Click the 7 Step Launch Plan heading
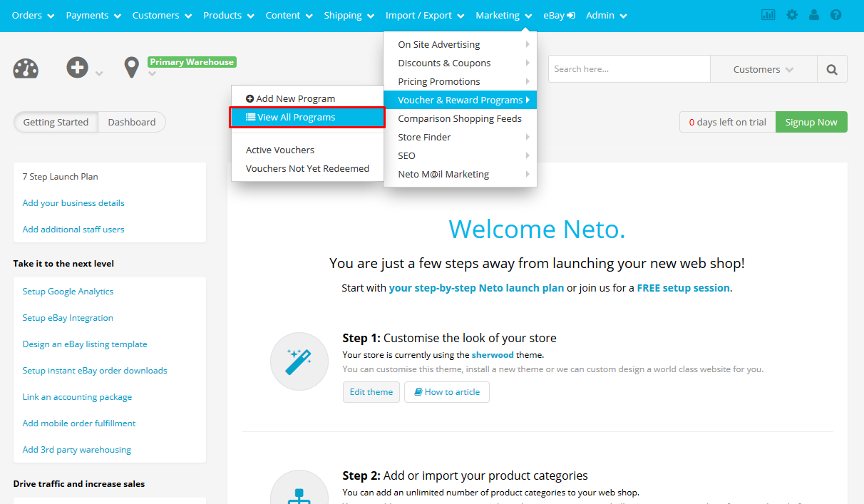 point(61,177)
